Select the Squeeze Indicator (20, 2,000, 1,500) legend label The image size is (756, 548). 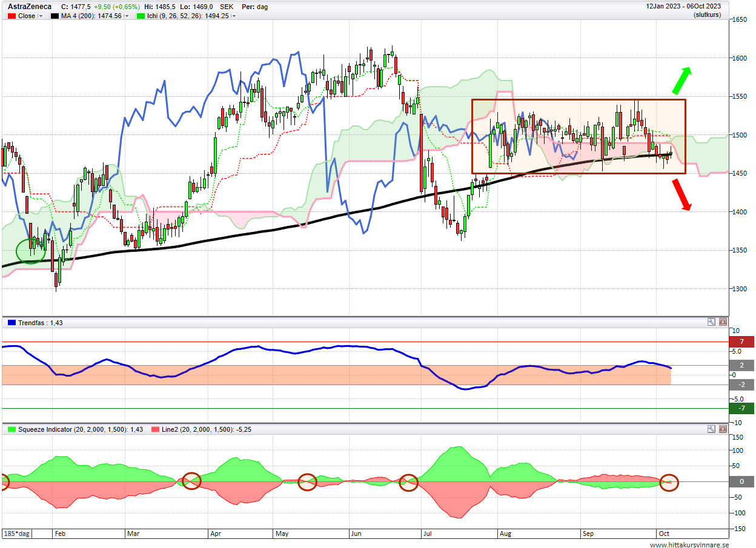(82, 429)
